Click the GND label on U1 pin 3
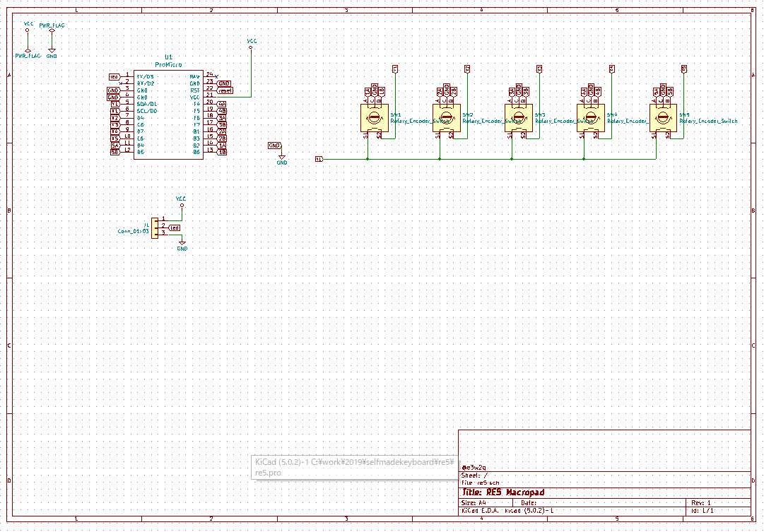The width and height of the screenshot is (764, 532). (x=113, y=90)
